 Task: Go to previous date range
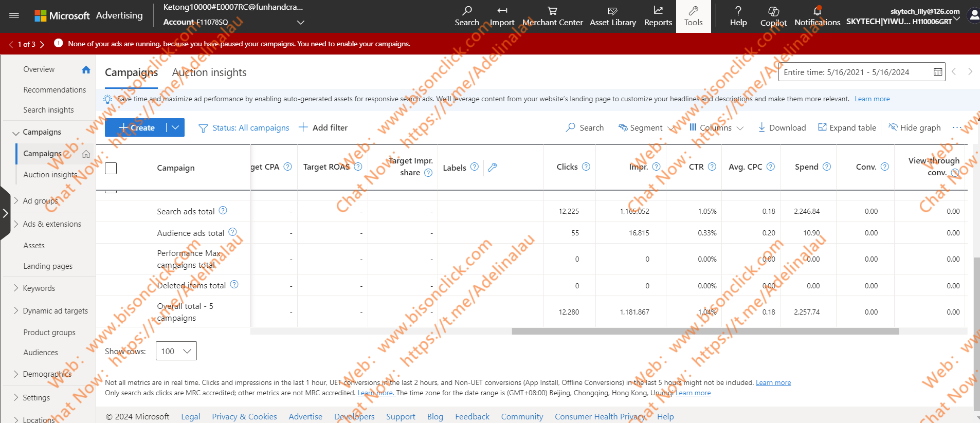click(954, 72)
